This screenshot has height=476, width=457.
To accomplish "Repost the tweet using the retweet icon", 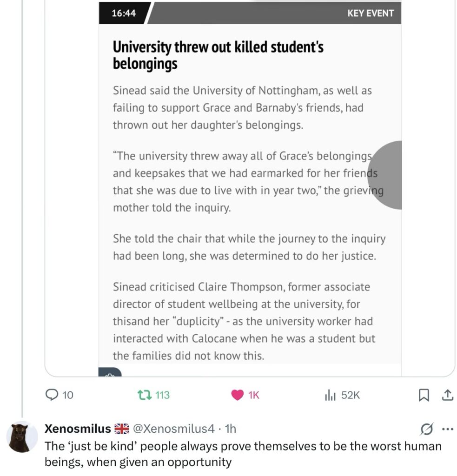I will click(143, 395).
